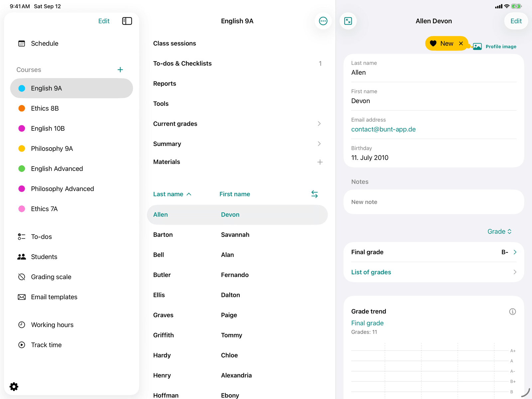Open the Ethics 8B course

click(71, 108)
